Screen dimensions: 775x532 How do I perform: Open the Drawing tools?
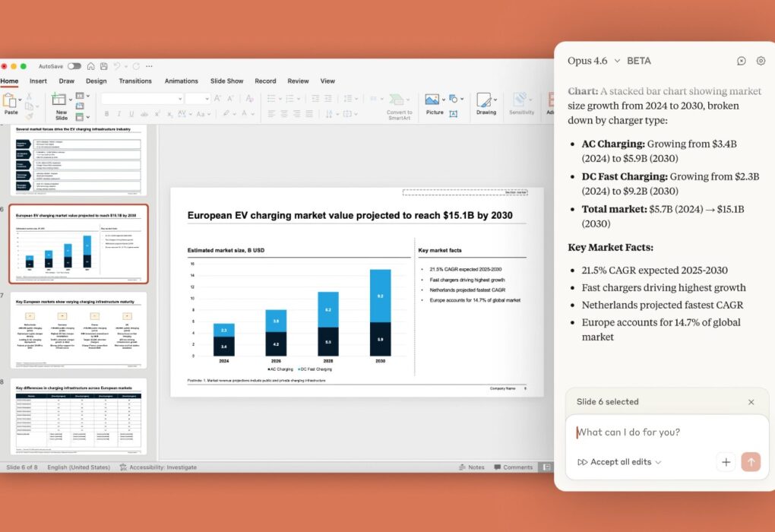point(486,102)
